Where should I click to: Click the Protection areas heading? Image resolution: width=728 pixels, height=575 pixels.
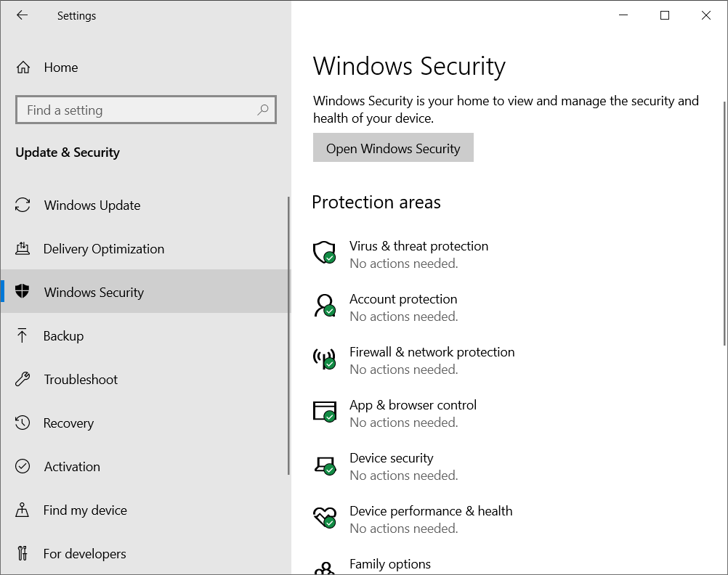click(376, 203)
